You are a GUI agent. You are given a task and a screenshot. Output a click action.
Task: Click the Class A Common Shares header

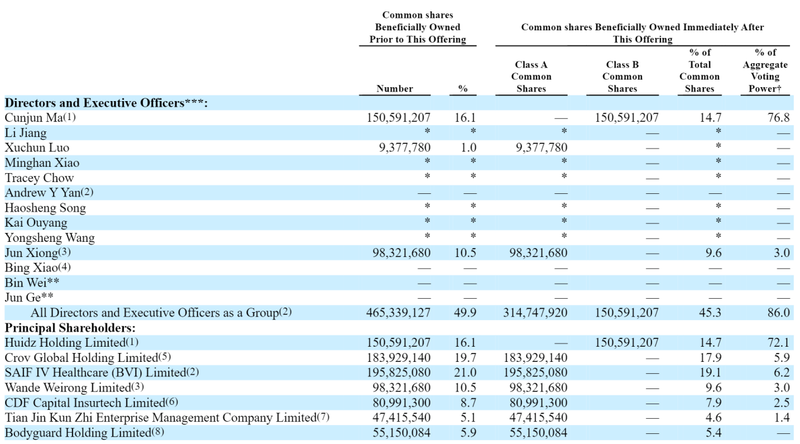click(x=531, y=77)
